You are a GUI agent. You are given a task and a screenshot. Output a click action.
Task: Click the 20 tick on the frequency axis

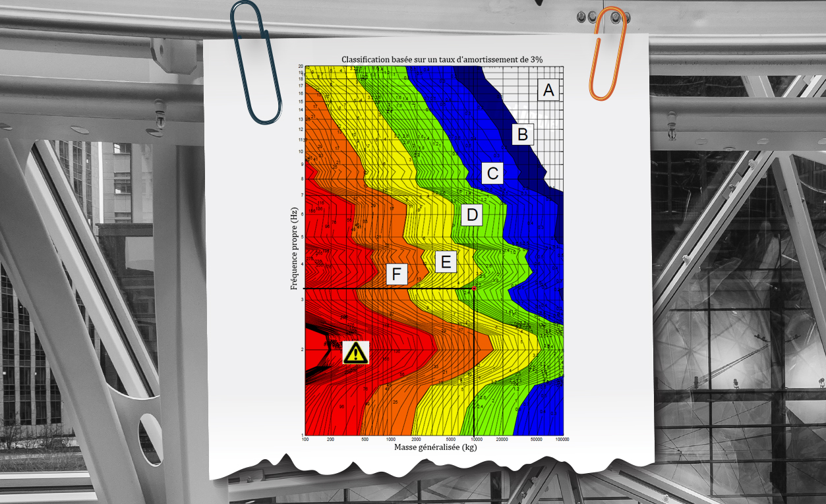300,67
